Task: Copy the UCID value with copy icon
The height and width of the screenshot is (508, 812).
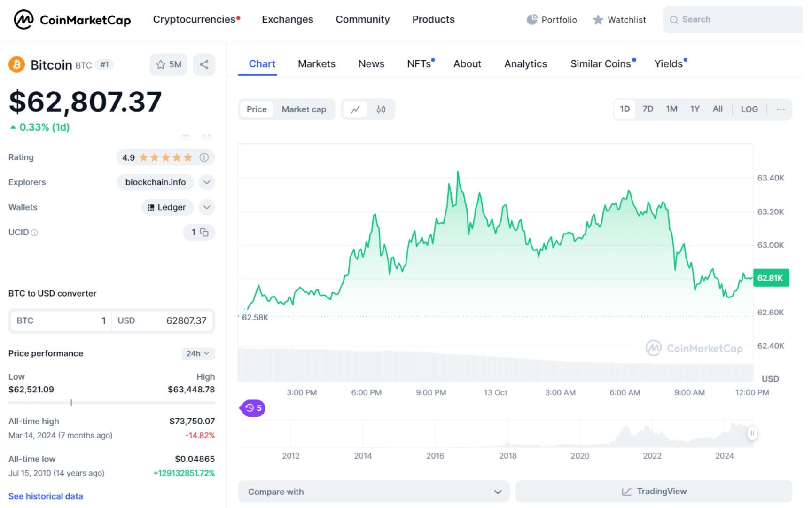Action: (204, 232)
